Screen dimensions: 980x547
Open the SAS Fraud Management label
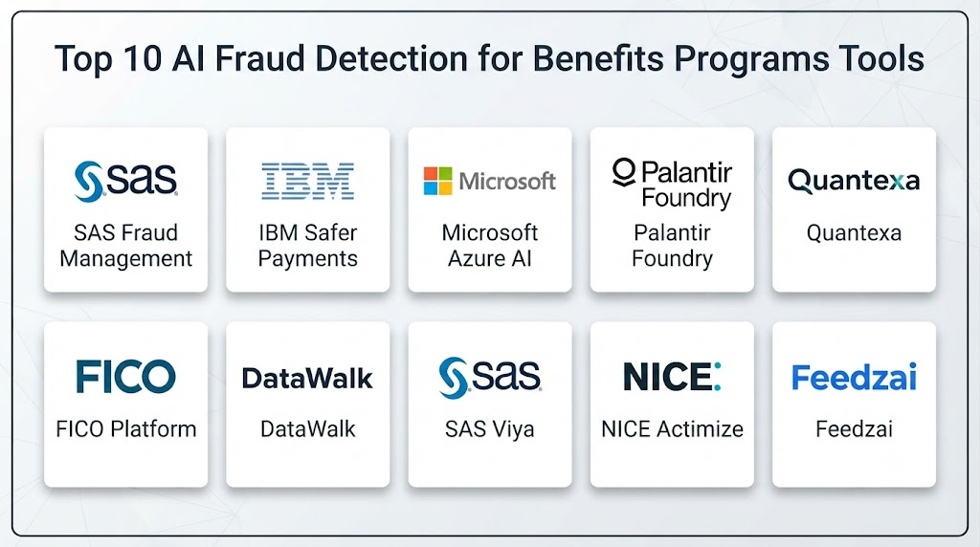(125, 246)
